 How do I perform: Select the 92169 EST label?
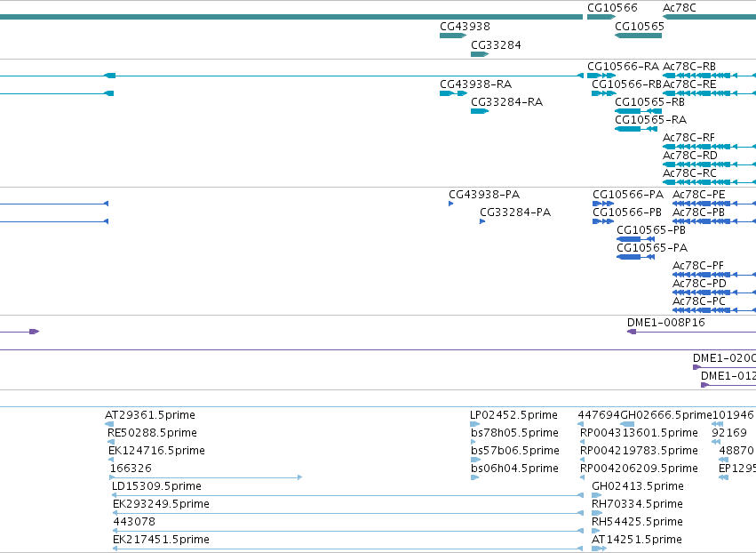(x=729, y=433)
